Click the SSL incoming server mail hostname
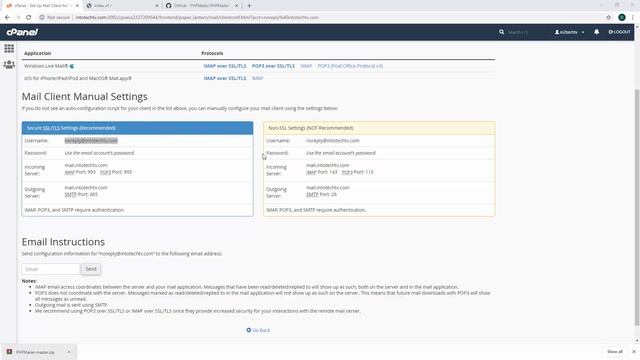The width and height of the screenshot is (640, 360). coord(86,165)
